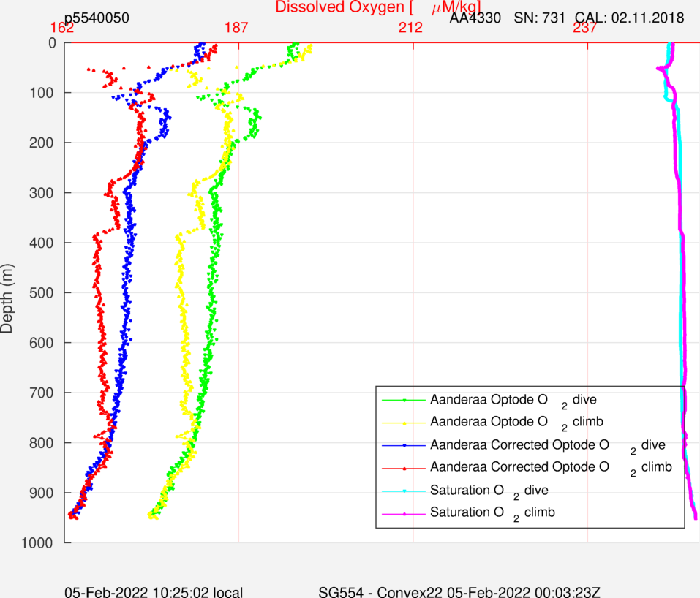Select legend entry 'Aanderaa Corrected Optode O2 climb'

551,468
